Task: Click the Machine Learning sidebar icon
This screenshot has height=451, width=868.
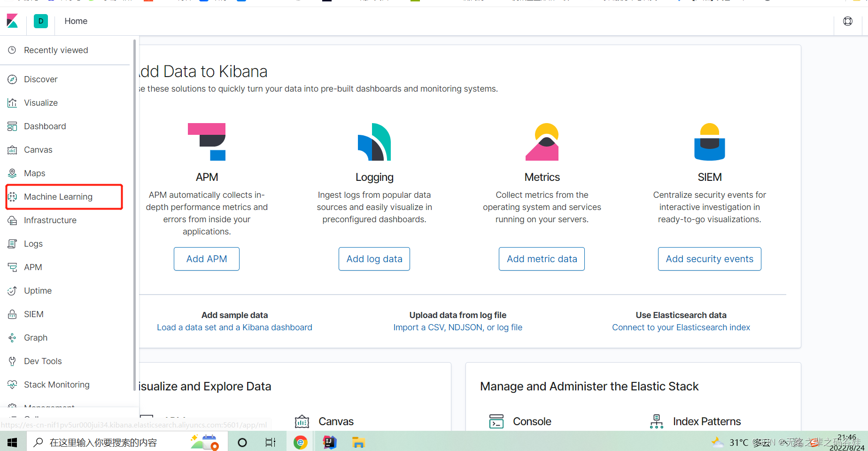Action: (12, 197)
